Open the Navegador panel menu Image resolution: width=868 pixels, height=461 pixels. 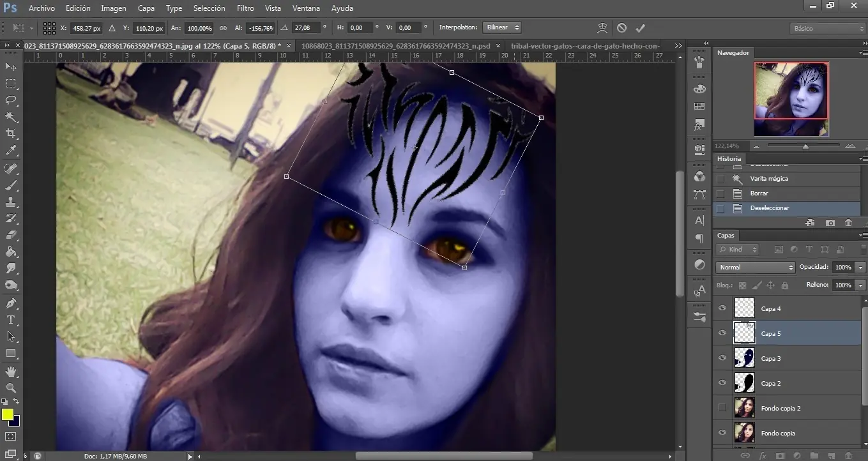[x=863, y=53]
